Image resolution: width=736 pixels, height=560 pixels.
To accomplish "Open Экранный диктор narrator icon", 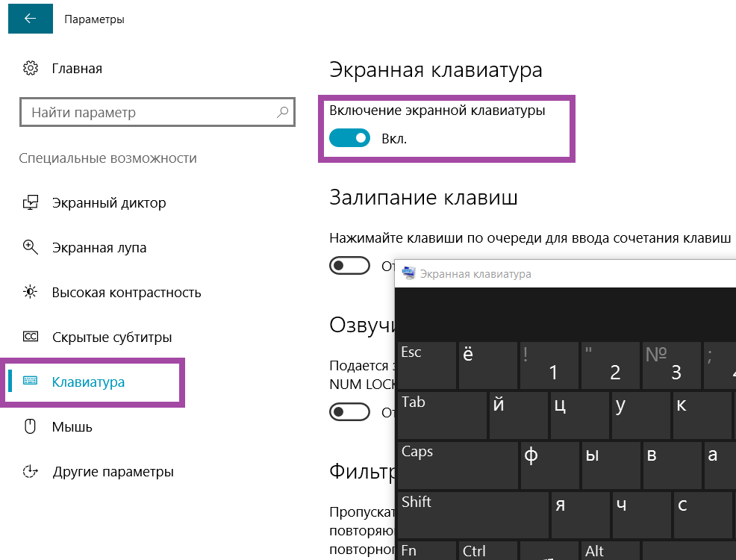I will [x=31, y=202].
